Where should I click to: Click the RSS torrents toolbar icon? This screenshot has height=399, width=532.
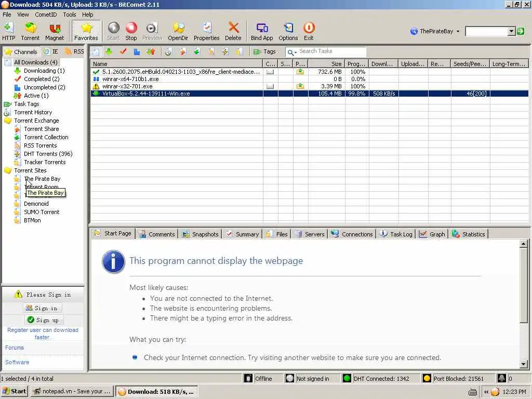(211, 51)
